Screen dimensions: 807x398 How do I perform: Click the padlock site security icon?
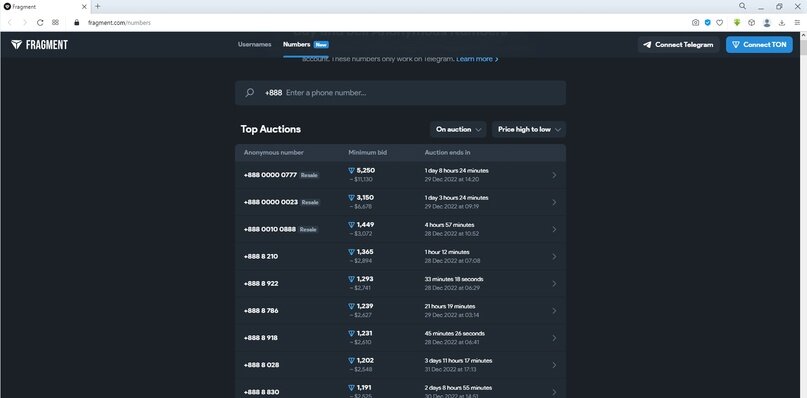click(x=77, y=23)
